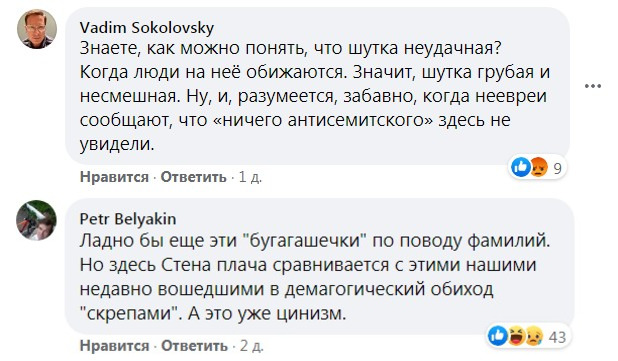
Task: Click angry face reaction on Vadim's comment
Action: 538,167
